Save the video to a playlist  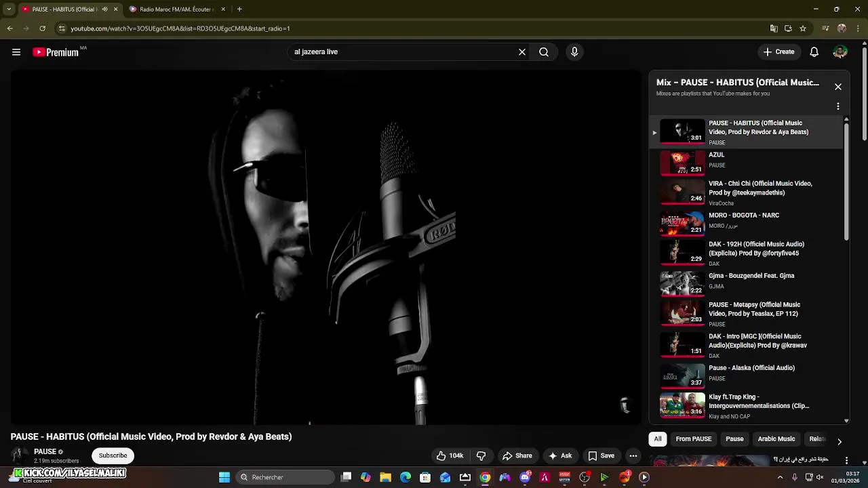click(x=601, y=456)
